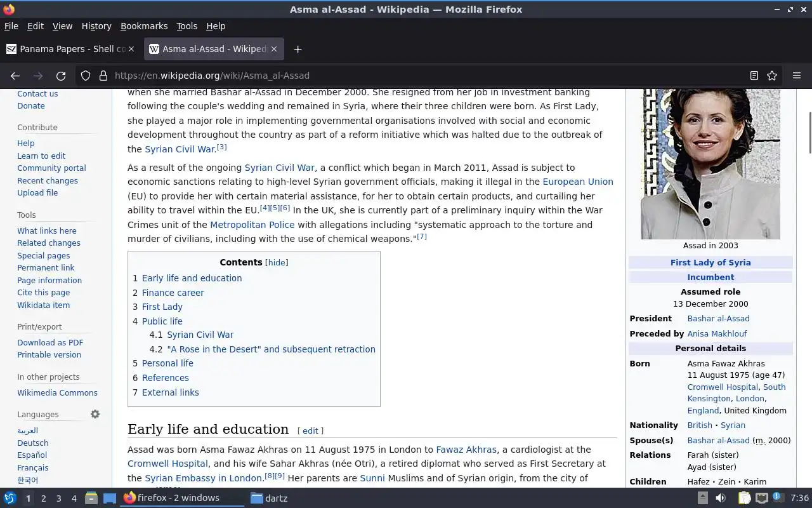Click the Assad in 2003 portrait image
The height and width of the screenshot is (508, 812).
point(710,164)
